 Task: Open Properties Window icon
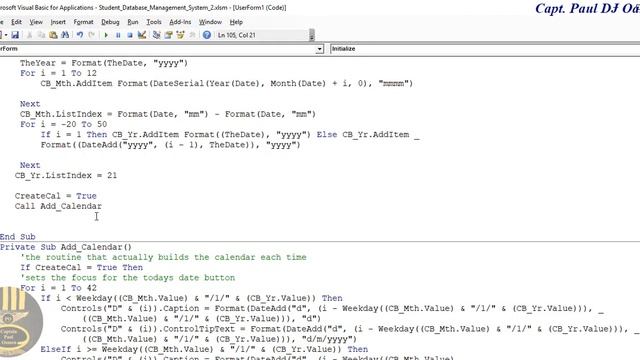(168, 35)
